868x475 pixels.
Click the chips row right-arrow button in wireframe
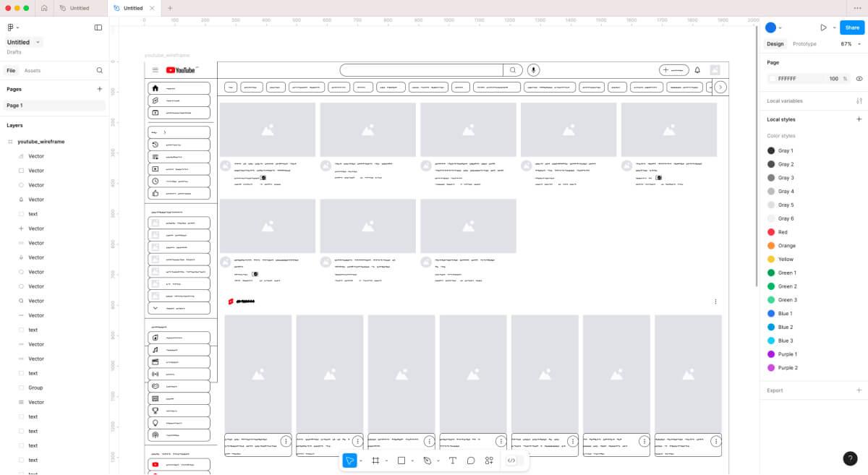click(720, 87)
